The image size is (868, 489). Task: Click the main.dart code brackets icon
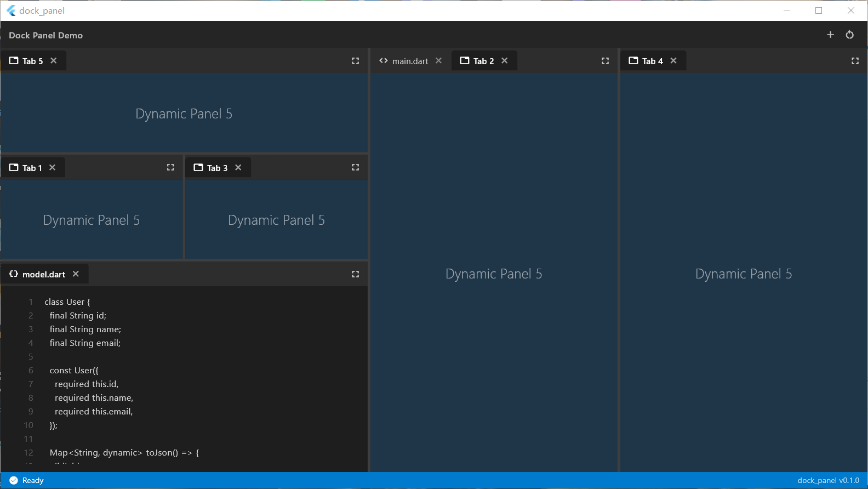point(384,60)
